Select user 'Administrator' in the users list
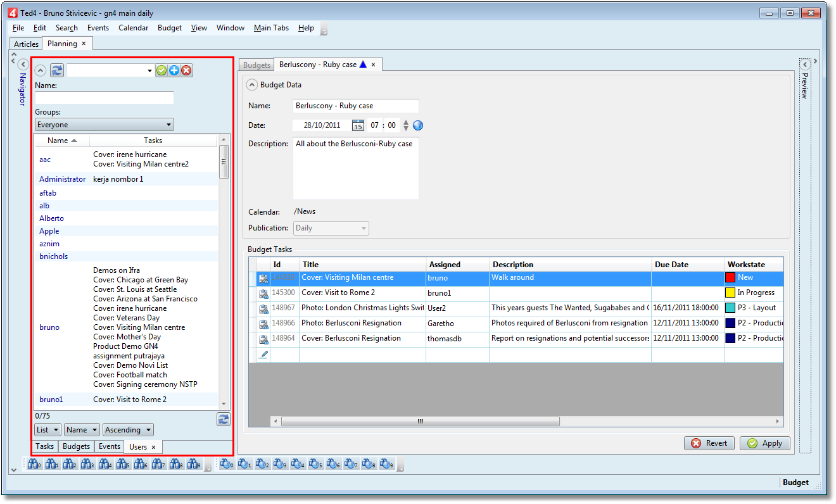The height and width of the screenshot is (504, 836). pyautogui.click(x=62, y=179)
